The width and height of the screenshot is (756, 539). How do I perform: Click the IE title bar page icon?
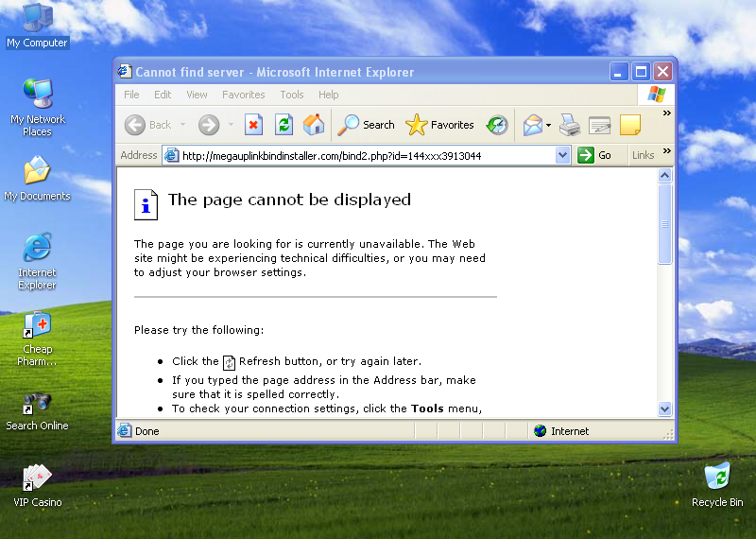pos(125,72)
